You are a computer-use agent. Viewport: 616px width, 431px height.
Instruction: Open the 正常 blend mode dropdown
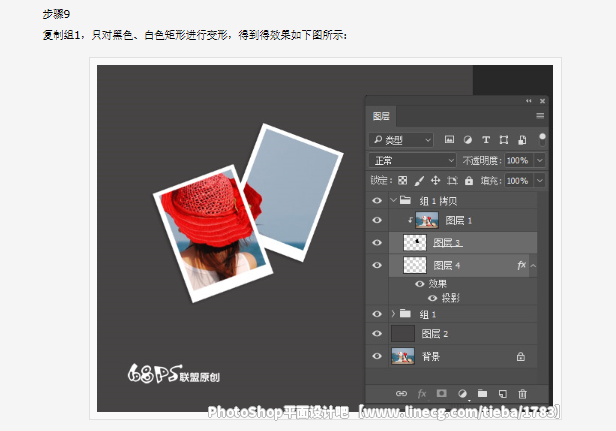tap(412, 160)
